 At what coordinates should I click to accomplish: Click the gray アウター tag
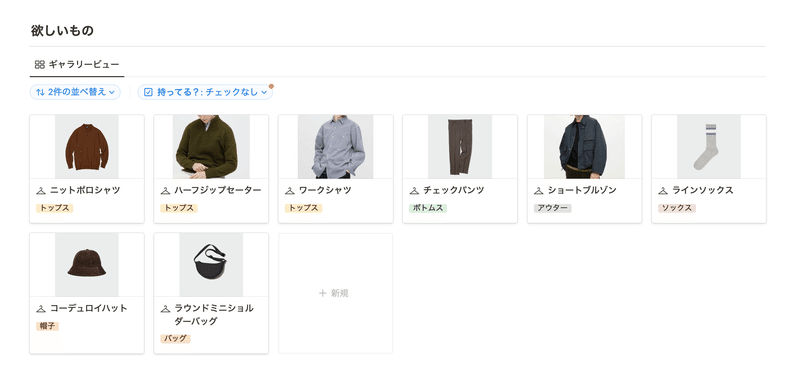(x=553, y=208)
